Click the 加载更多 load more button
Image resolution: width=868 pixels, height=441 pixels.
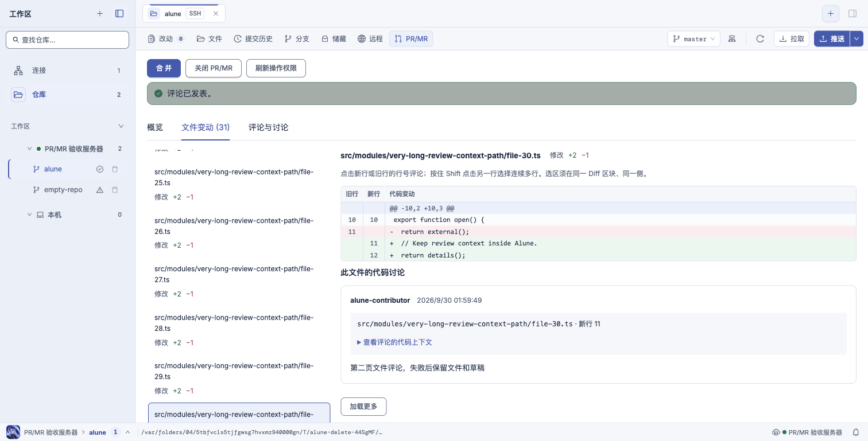coord(363,407)
